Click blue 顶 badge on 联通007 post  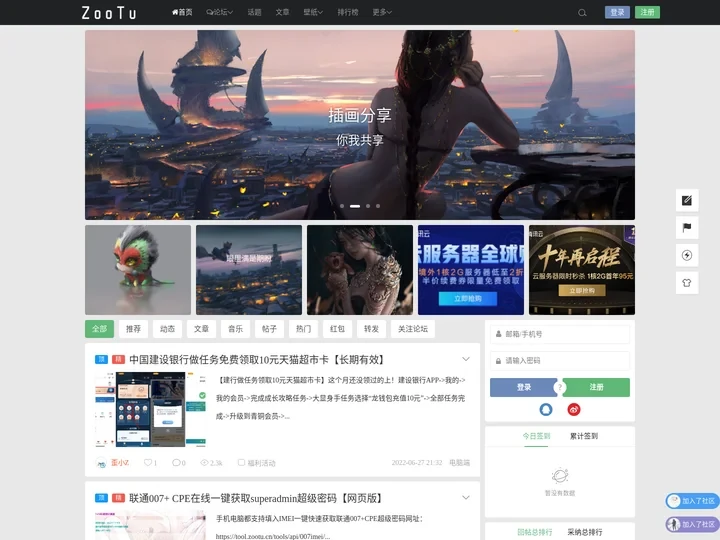click(x=101, y=498)
